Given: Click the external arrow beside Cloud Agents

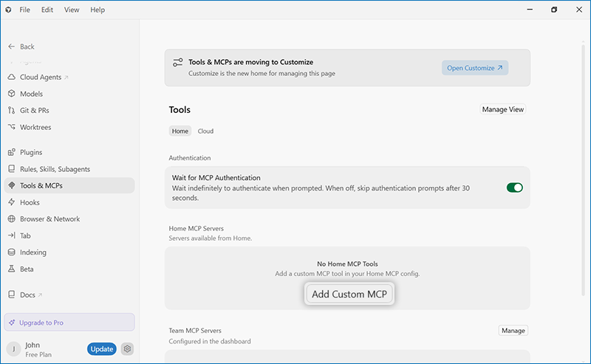Looking at the screenshot, I should (66, 78).
